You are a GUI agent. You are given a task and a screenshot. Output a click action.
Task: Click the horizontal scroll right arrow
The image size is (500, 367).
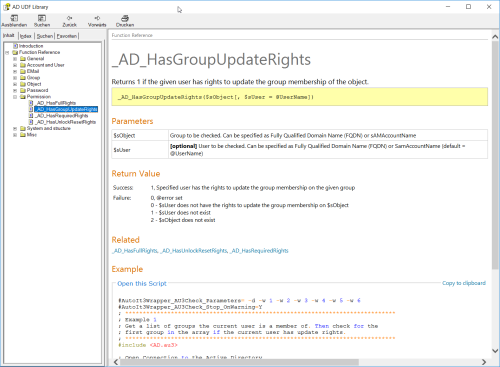tap(484, 362)
